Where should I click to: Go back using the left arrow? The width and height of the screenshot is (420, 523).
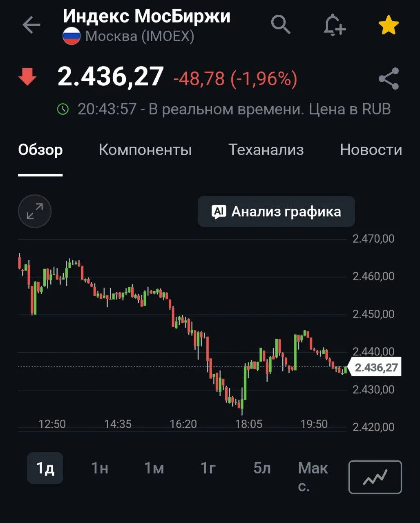pyautogui.click(x=31, y=25)
